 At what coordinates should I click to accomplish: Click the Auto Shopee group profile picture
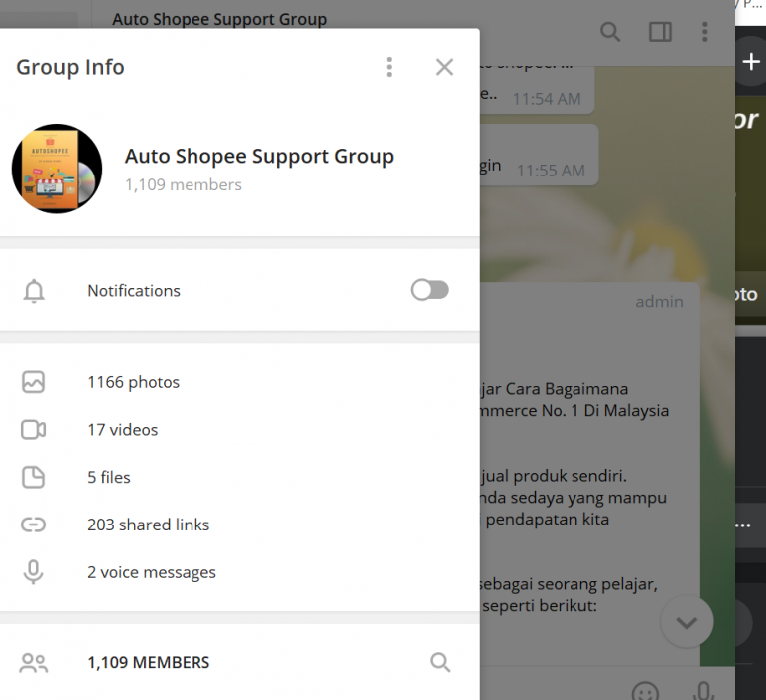pos(57,169)
